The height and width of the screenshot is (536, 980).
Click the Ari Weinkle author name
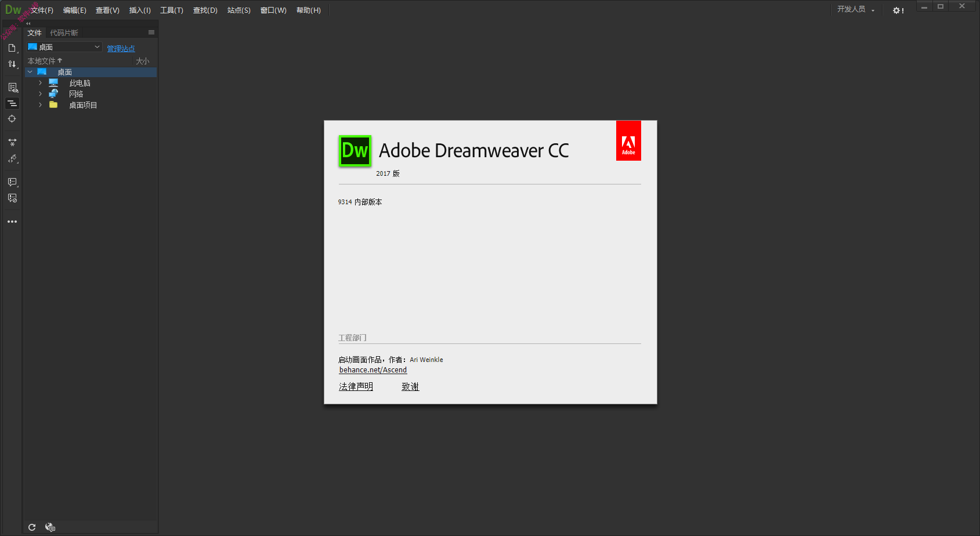(x=426, y=360)
